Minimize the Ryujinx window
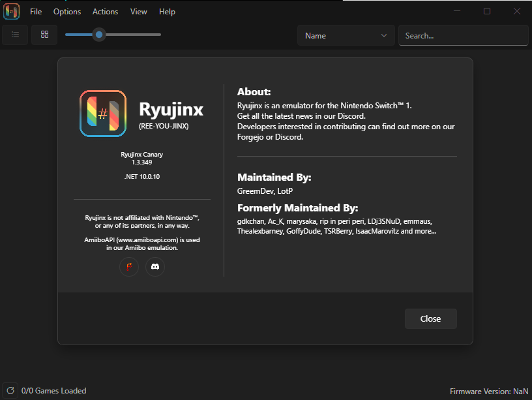The height and width of the screenshot is (400, 532). click(x=457, y=11)
